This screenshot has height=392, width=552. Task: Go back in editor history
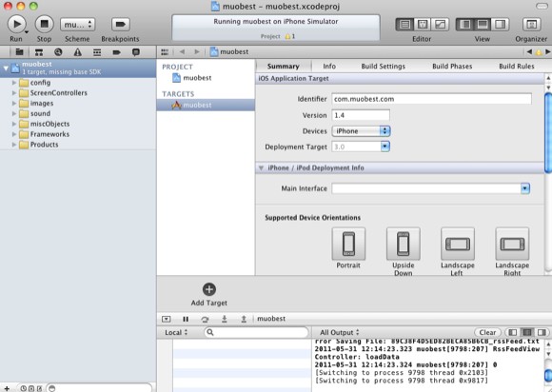tap(182, 51)
